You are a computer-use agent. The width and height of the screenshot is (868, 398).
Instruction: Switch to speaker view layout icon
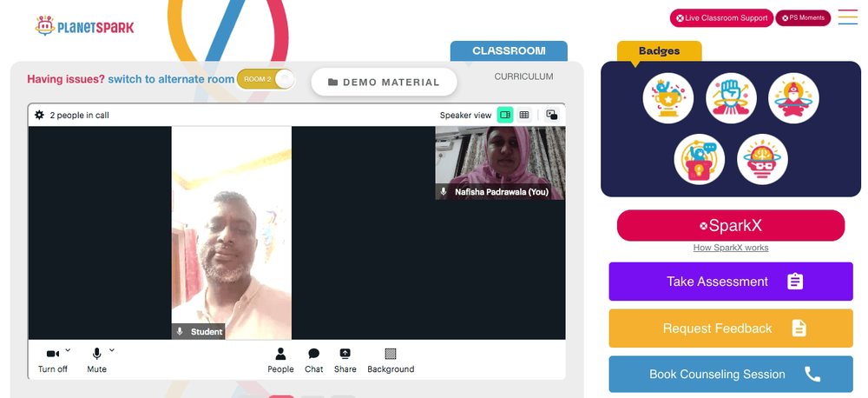tap(505, 115)
